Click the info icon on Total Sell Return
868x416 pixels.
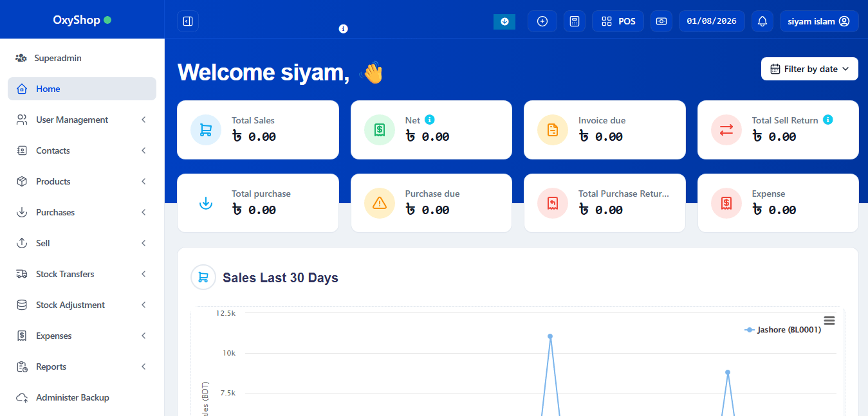(827, 120)
